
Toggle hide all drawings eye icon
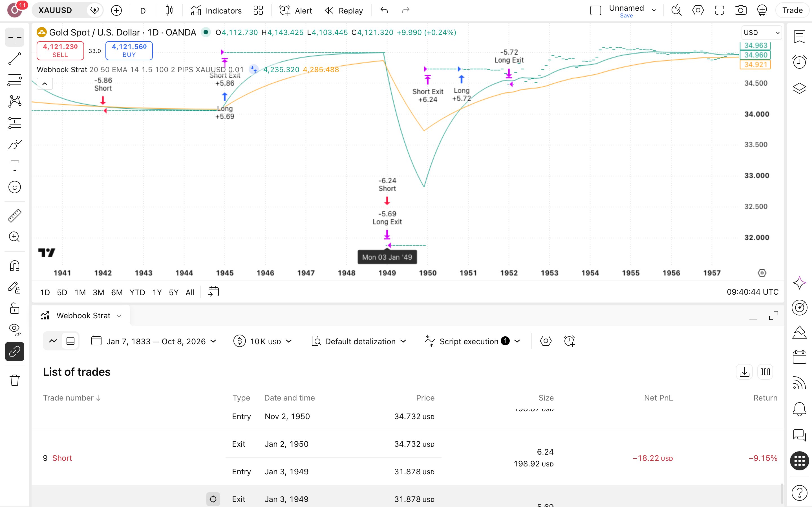click(x=14, y=330)
